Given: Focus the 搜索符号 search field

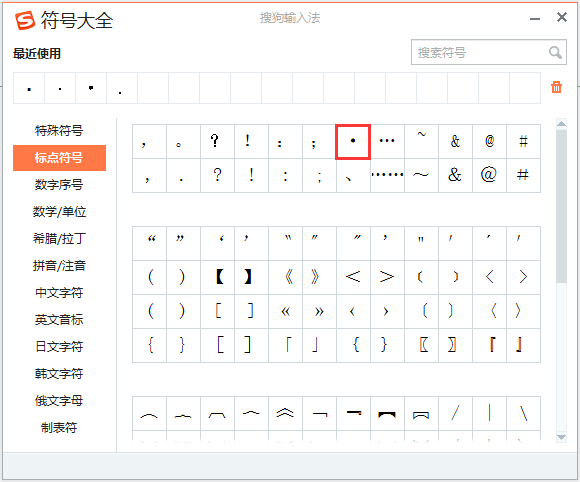Looking at the screenshot, I should [488, 52].
